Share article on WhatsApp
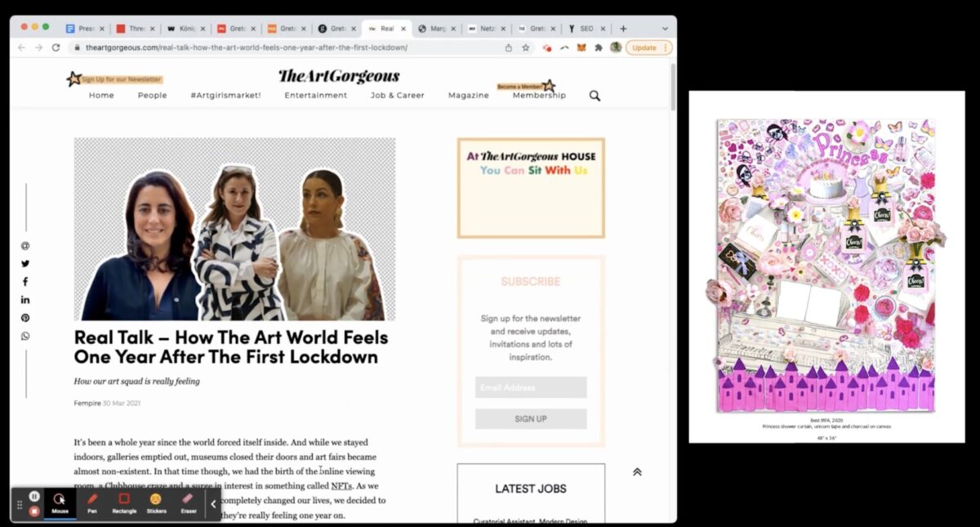This screenshot has width=980, height=527. click(x=25, y=336)
